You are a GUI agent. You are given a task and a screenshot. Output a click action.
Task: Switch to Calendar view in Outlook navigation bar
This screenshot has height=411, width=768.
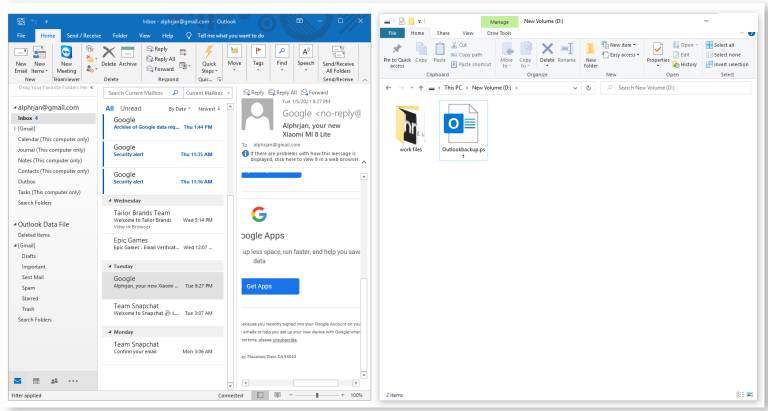tap(36, 381)
